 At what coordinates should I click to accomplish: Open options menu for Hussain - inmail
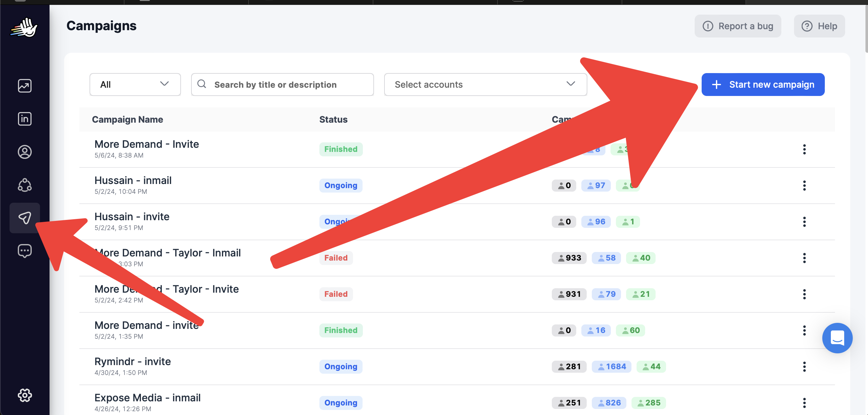click(x=804, y=186)
